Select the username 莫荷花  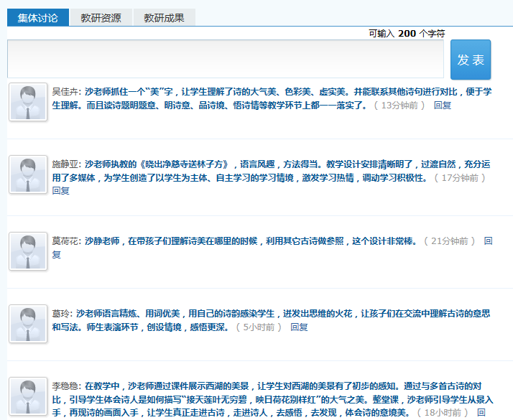65,242
